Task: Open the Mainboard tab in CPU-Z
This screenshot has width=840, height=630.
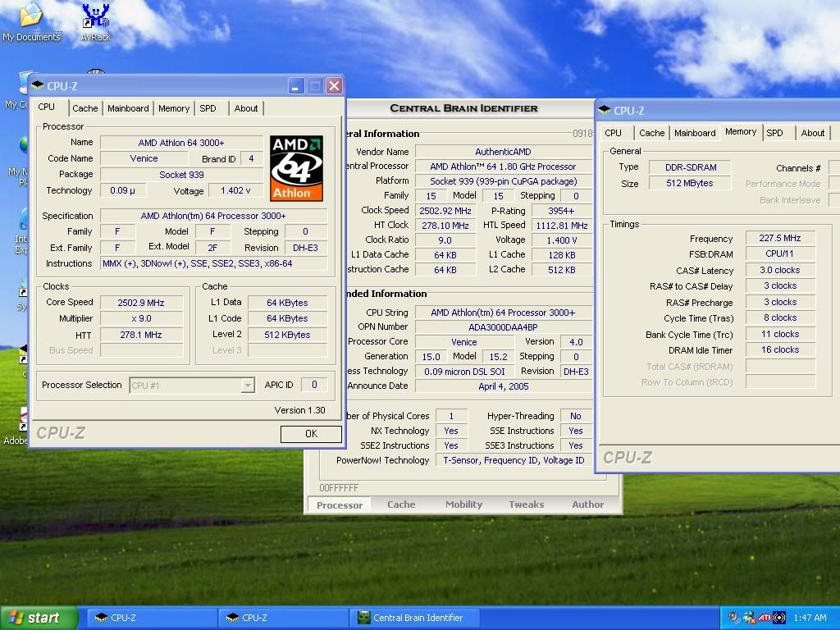Action: coord(128,107)
